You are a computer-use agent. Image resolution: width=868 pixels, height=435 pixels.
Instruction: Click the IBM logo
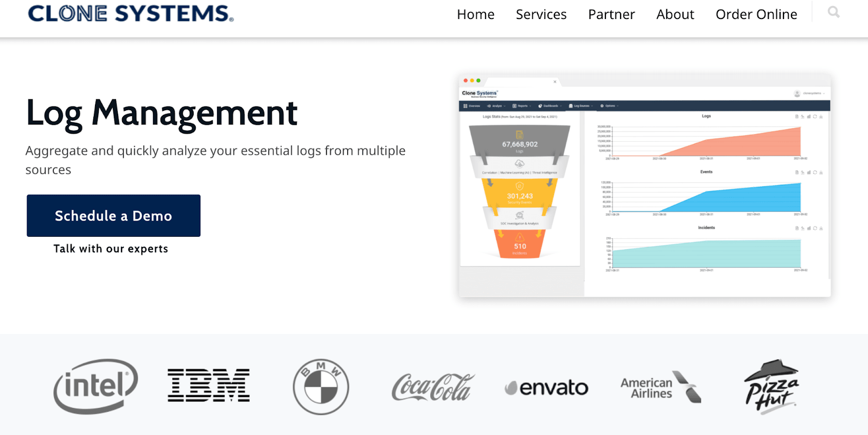pyautogui.click(x=209, y=386)
